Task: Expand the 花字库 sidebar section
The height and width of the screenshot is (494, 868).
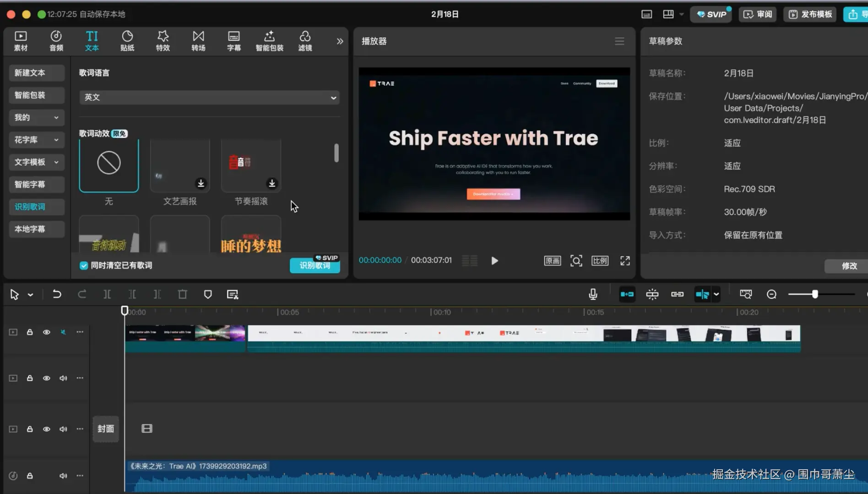Action: coord(37,140)
